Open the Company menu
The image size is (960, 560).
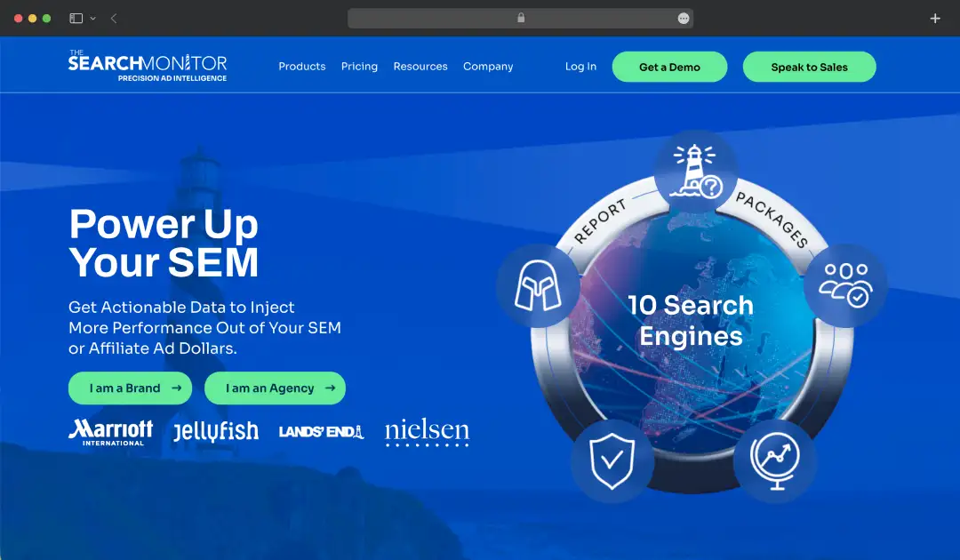click(488, 66)
